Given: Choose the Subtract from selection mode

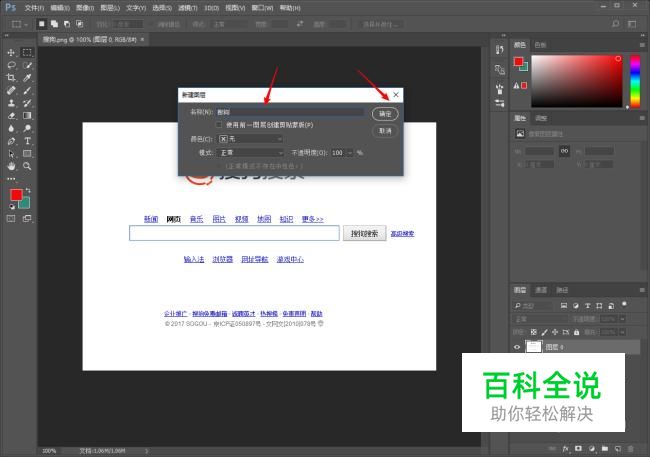Looking at the screenshot, I should 67,24.
